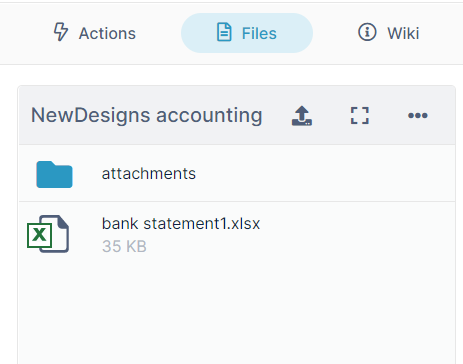Viewport: 463px width, 364px height.
Task: Click the NewDesigns accounting panel title
Action: coord(147,116)
